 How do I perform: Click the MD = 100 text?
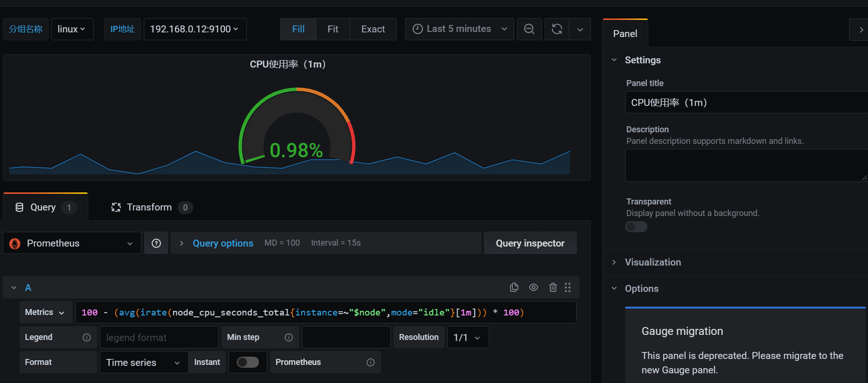tap(282, 243)
